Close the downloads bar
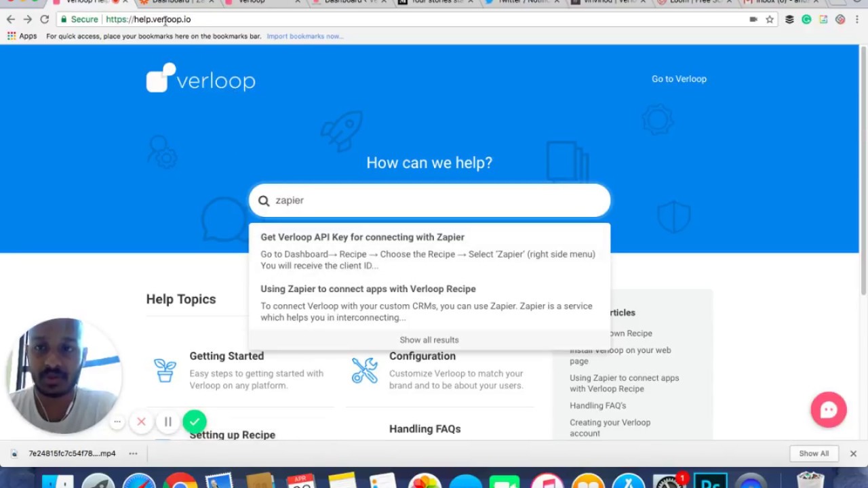 853,453
